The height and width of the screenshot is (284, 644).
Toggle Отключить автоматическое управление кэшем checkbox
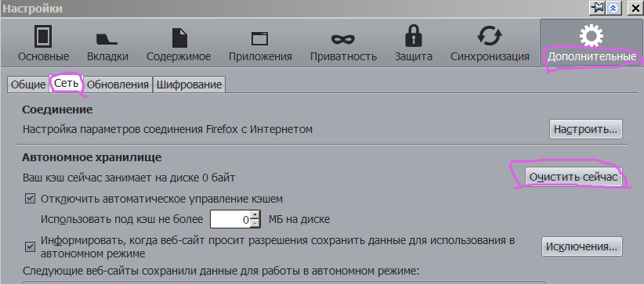pos(30,199)
